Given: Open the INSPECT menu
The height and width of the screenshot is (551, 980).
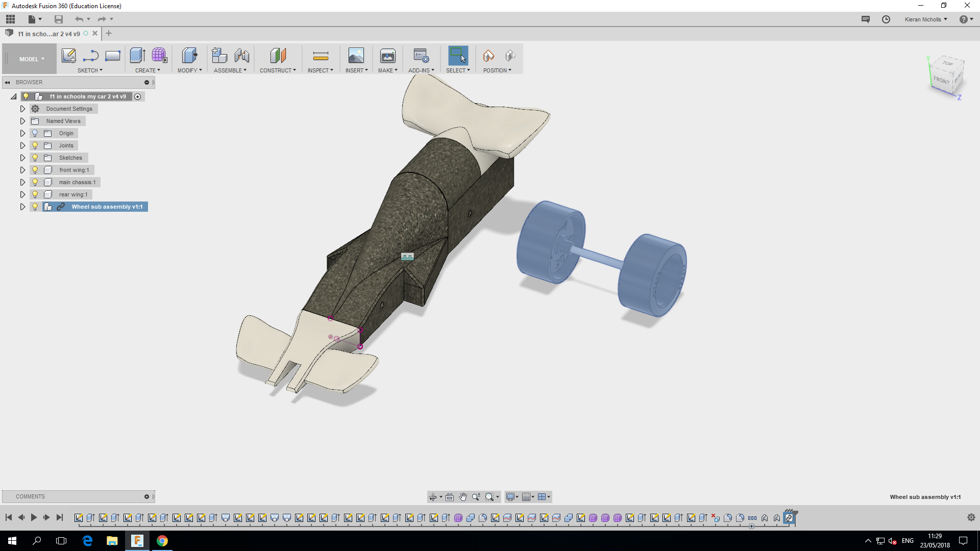Looking at the screenshot, I should [320, 70].
